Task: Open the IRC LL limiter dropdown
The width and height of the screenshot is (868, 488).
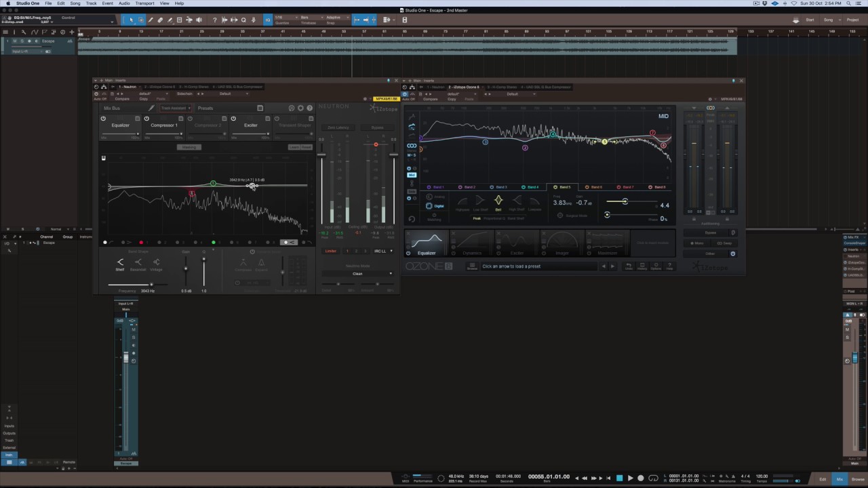Action: point(383,251)
